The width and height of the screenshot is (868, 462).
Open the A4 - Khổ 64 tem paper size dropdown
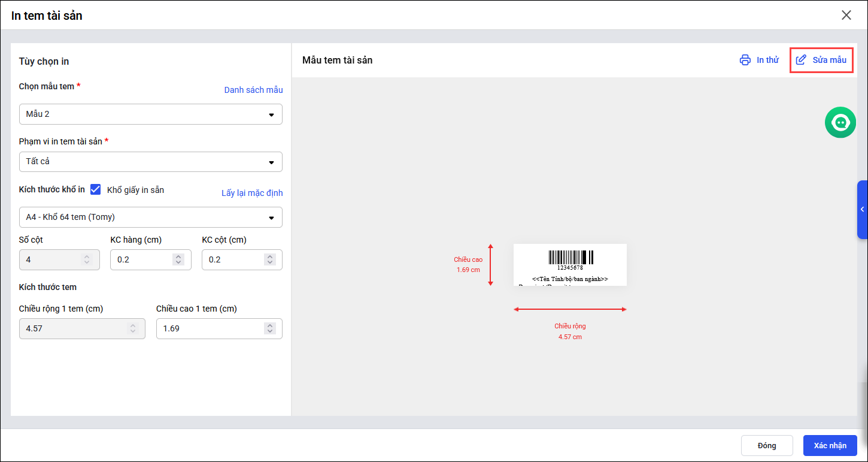(150, 217)
